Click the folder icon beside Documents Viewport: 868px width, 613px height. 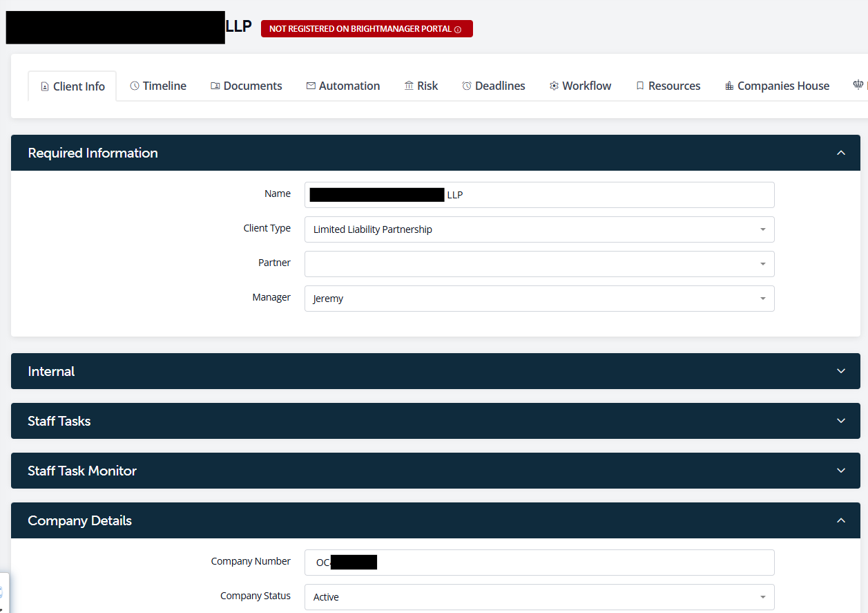[x=215, y=86]
